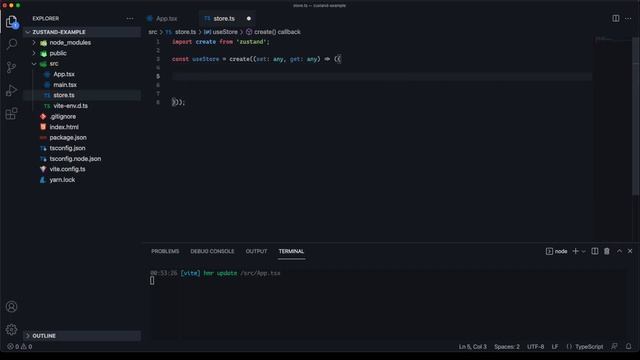
Task: Open the Explorer view in activity bar
Action: pyautogui.click(x=12, y=22)
